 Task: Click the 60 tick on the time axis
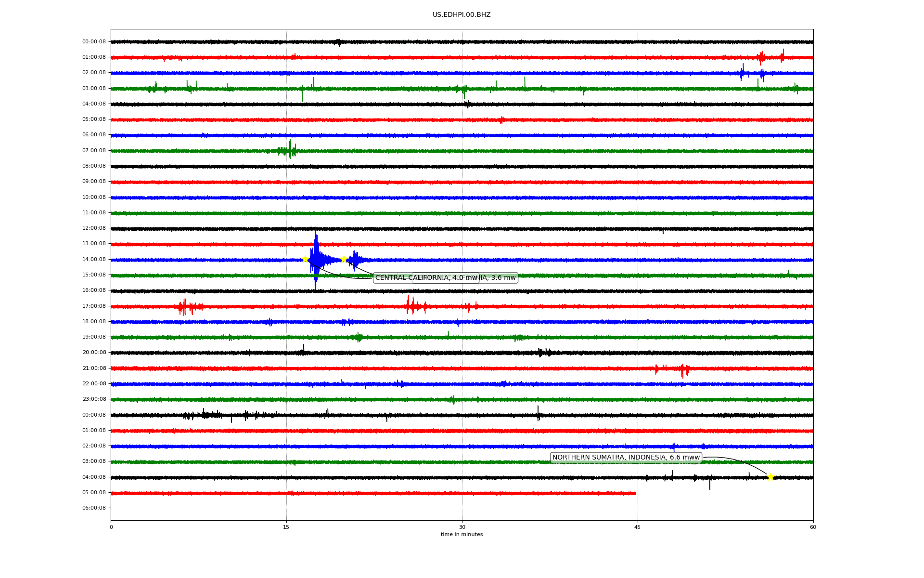(x=813, y=527)
